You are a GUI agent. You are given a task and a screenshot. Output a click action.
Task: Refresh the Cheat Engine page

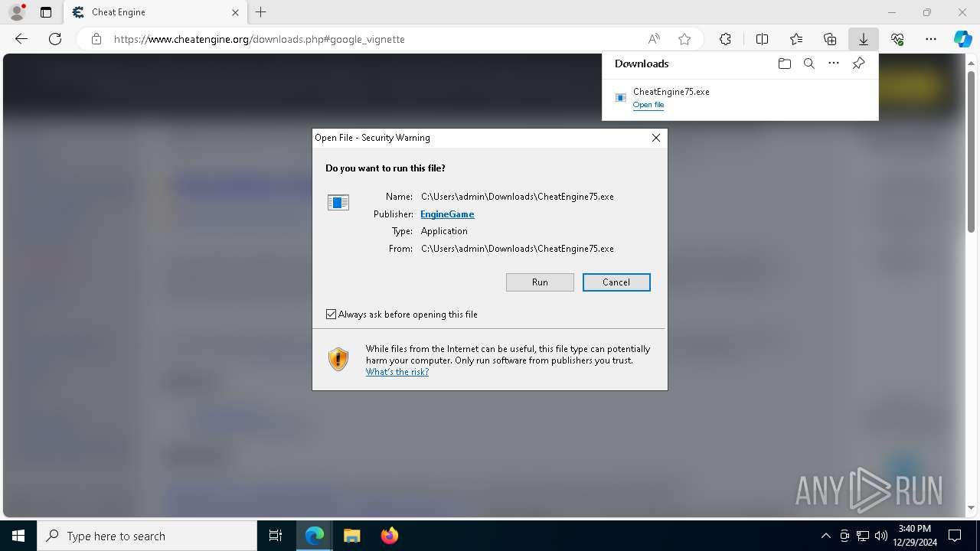(55, 39)
